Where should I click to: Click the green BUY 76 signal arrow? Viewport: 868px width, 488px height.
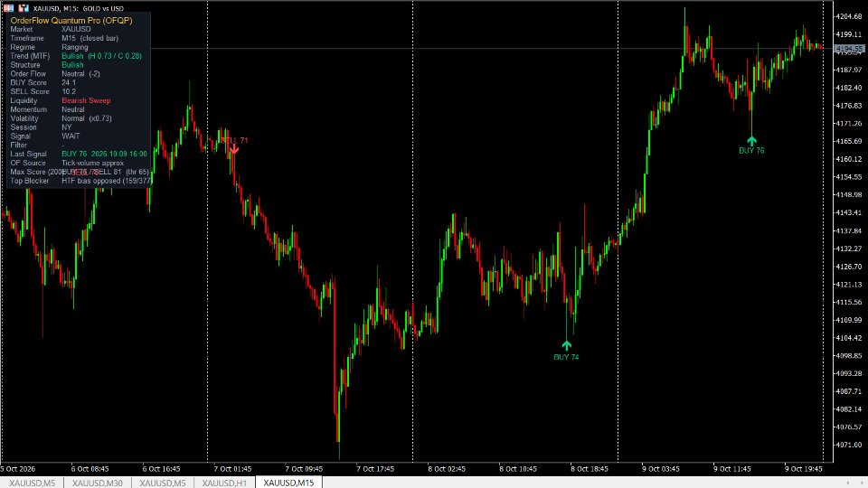[x=751, y=141]
